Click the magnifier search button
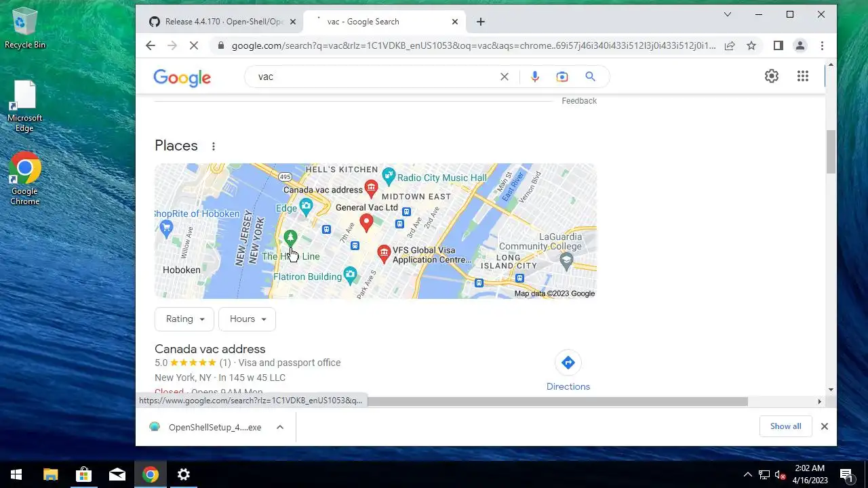This screenshot has width=868, height=488. coord(591,77)
